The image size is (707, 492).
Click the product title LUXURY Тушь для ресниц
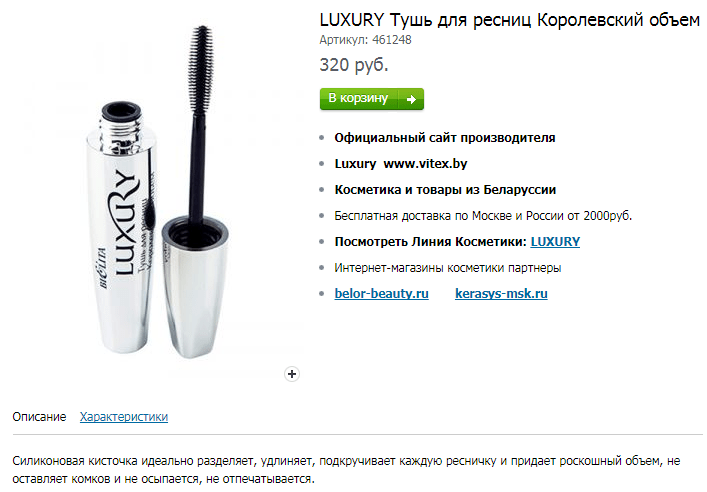point(510,20)
